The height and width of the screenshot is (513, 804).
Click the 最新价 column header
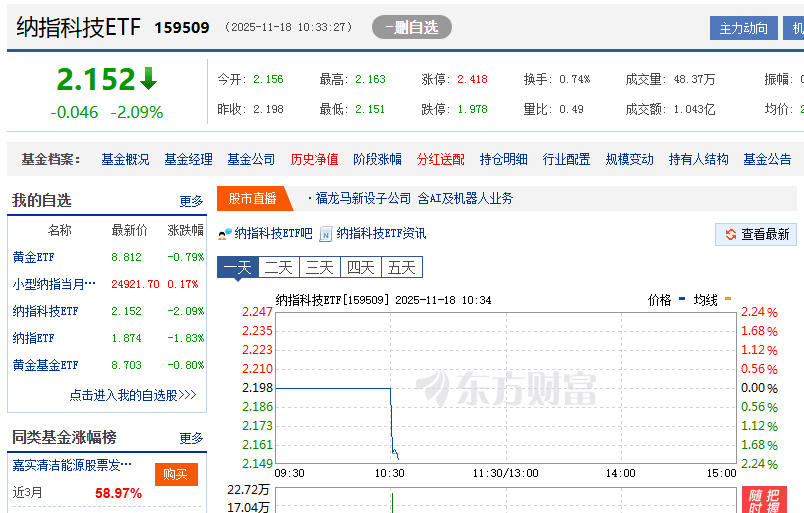click(129, 230)
